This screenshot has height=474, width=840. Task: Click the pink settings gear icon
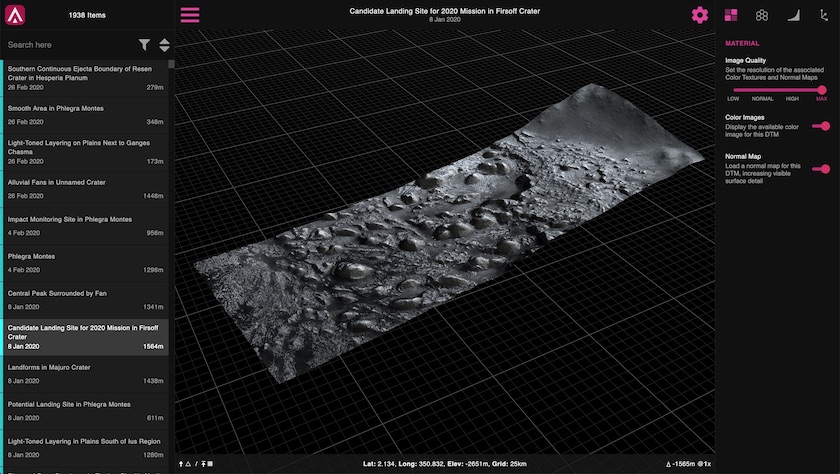coord(699,15)
